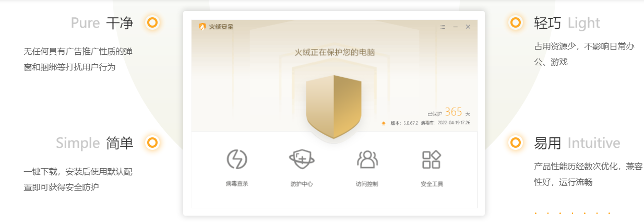Click the 占用资源少 description text
The width and height of the screenshot is (644, 224).
(x=584, y=54)
